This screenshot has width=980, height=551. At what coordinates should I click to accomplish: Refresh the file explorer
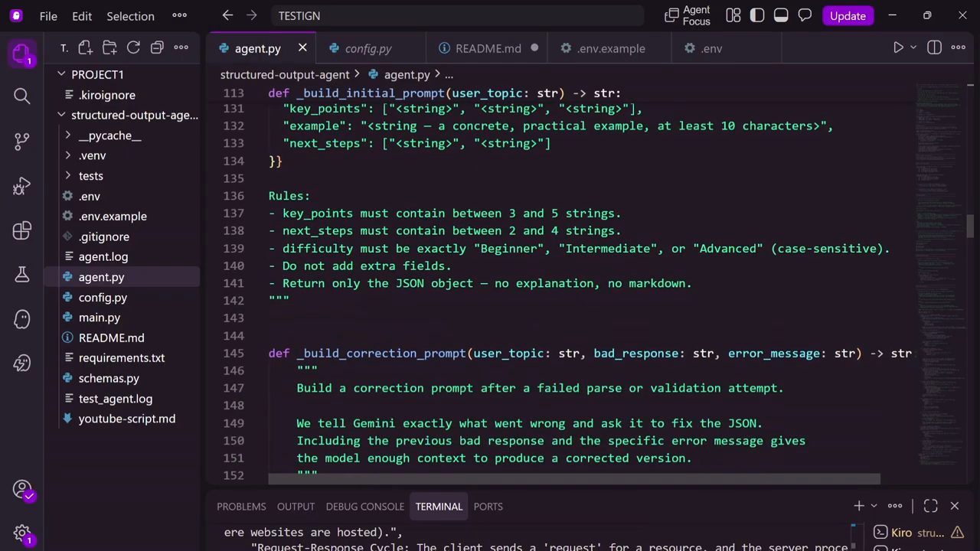(x=133, y=47)
